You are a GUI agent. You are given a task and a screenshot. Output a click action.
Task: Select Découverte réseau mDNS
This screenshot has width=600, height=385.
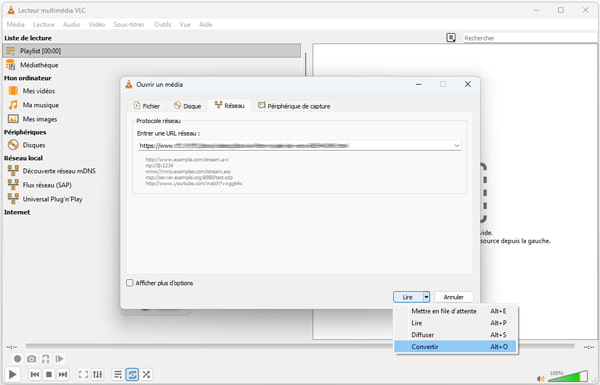point(59,171)
